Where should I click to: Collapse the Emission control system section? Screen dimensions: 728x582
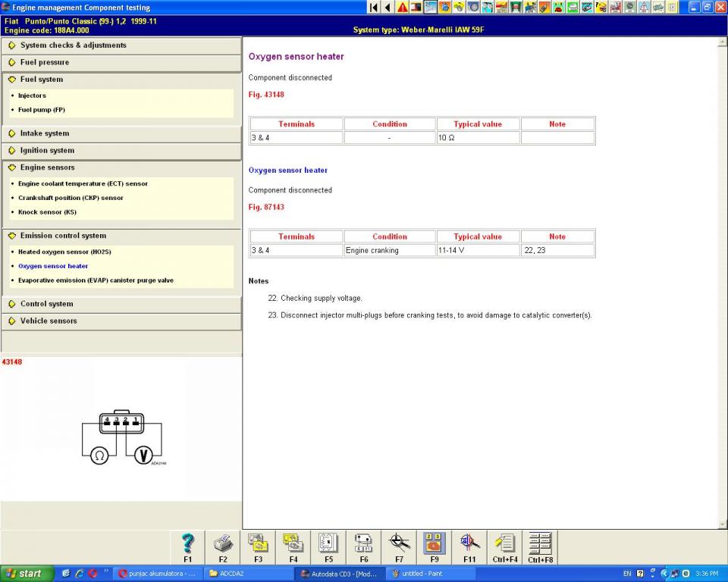(121, 236)
